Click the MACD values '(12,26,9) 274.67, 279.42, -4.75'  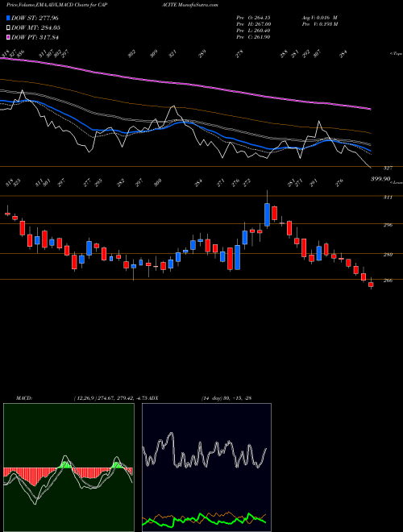coord(111,398)
